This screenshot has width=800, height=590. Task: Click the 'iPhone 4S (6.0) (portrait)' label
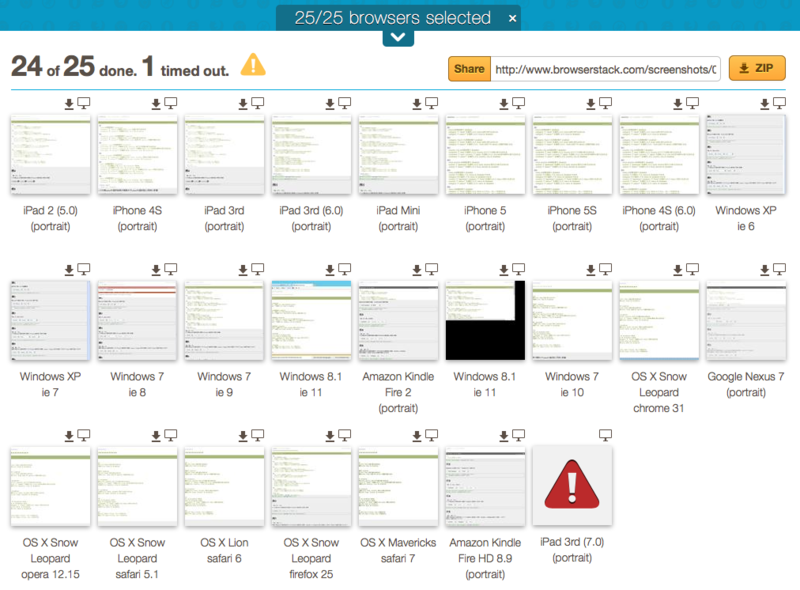[x=659, y=218]
